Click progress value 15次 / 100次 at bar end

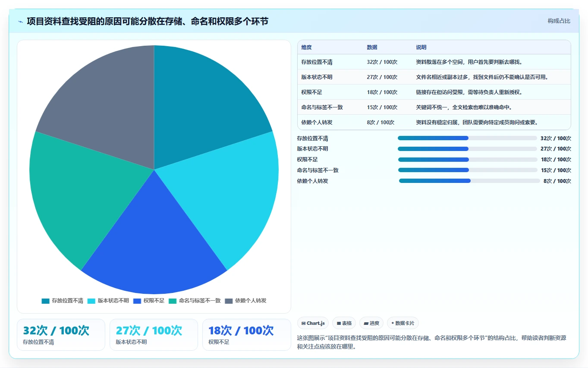tap(556, 170)
